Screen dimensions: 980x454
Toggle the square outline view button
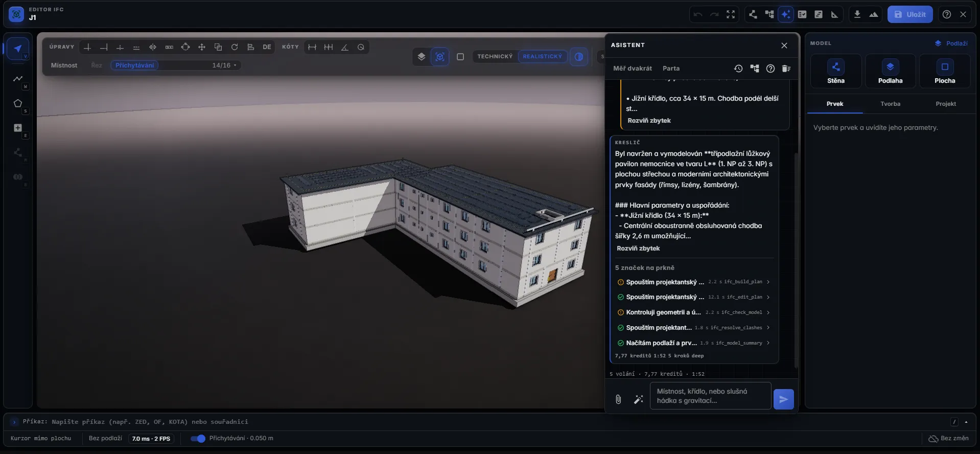460,57
